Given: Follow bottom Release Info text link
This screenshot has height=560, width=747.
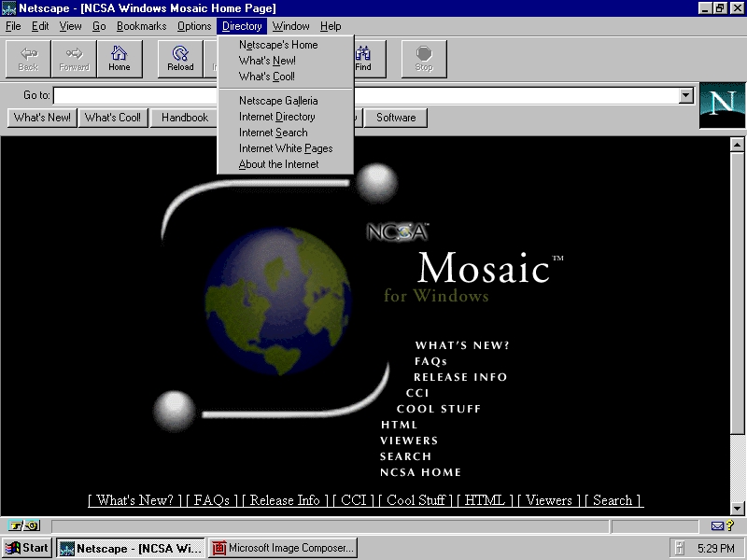Looking at the screenshot, I should point(285,500).
